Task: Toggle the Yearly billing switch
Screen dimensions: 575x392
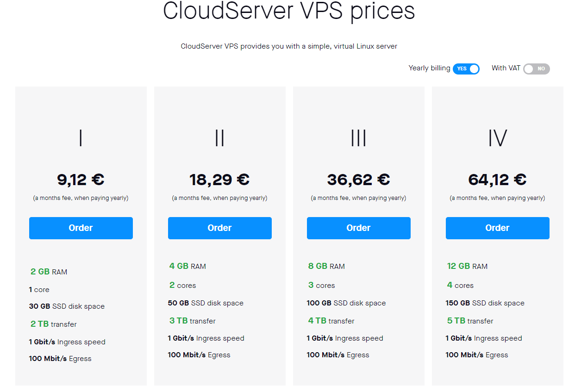Action: pos(466,69)
